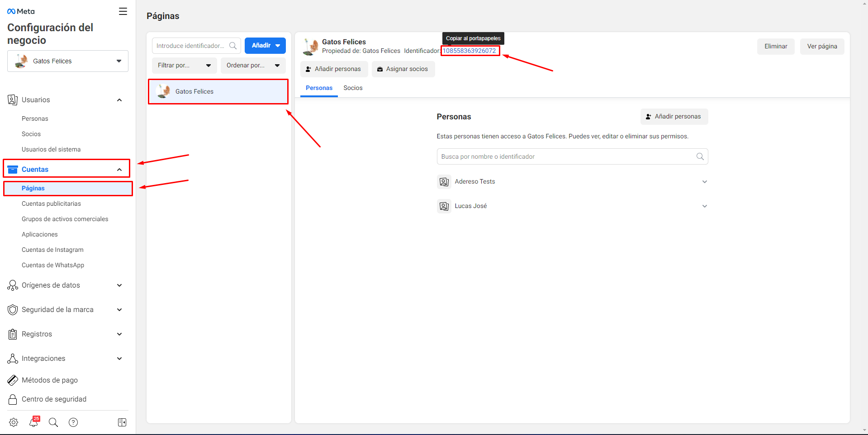Open Usuarios del sistema
This screenshot has width=868, height=435.
point(51,149)
